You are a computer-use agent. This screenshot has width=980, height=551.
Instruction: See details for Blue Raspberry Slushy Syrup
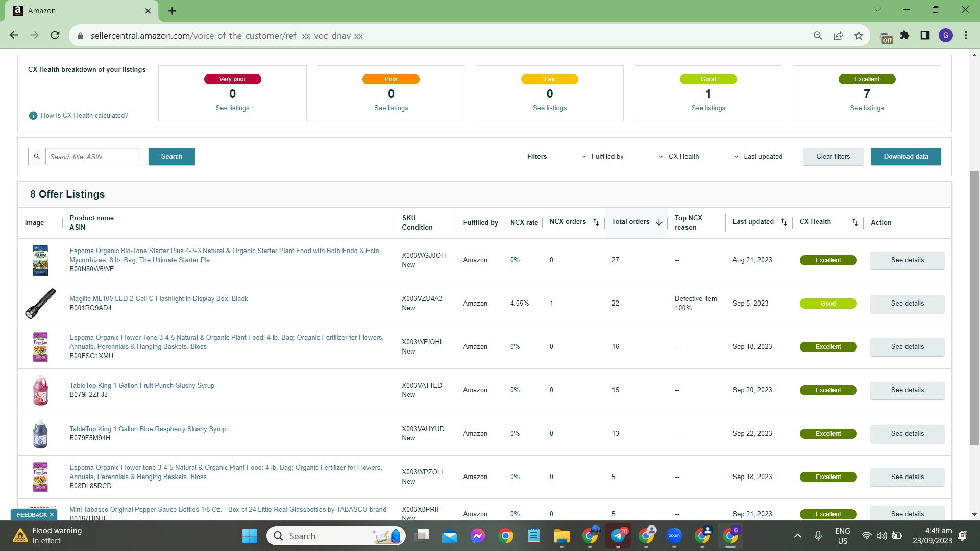908,434
